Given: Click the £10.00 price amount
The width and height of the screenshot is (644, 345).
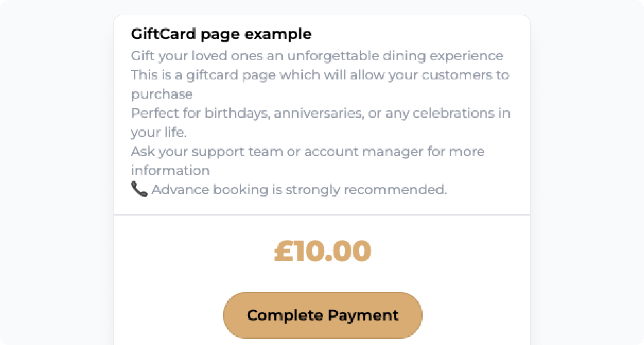Looking at the screenshot, I should [x=322, y=251].
